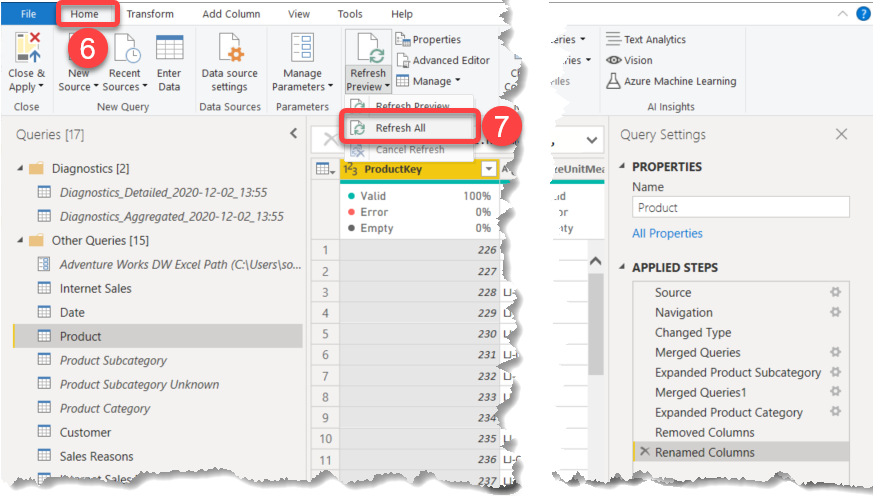Open Navigation step settings gear
The height and width of the screenshot is (496, 873).
click(x=835, y=312)
